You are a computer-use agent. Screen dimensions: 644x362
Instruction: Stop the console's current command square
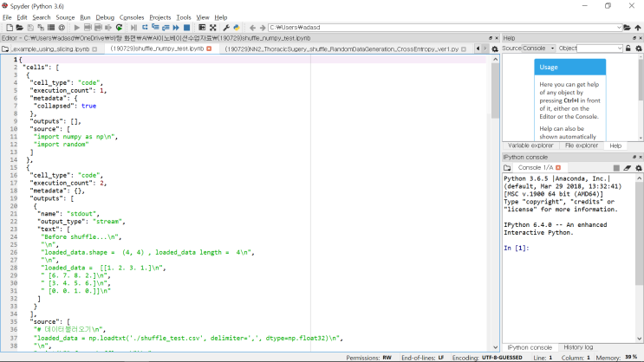click(616, 168)
